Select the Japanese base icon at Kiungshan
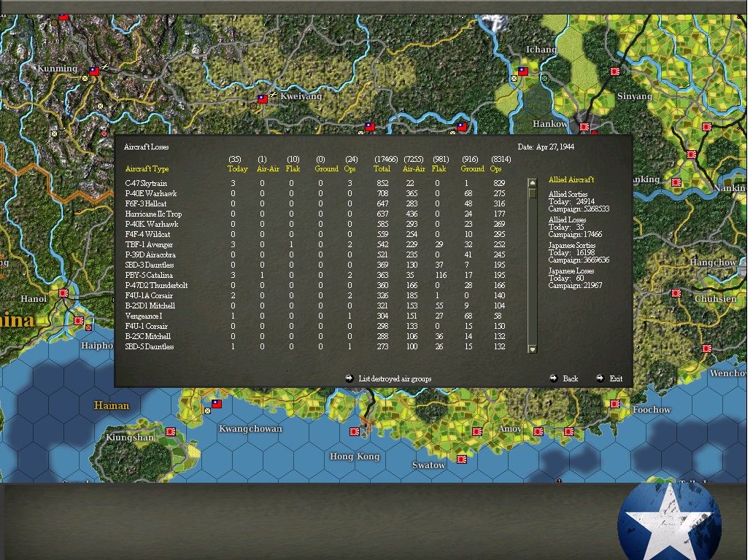The width and height of the screenshot is (753, 560). click(170, 432)
